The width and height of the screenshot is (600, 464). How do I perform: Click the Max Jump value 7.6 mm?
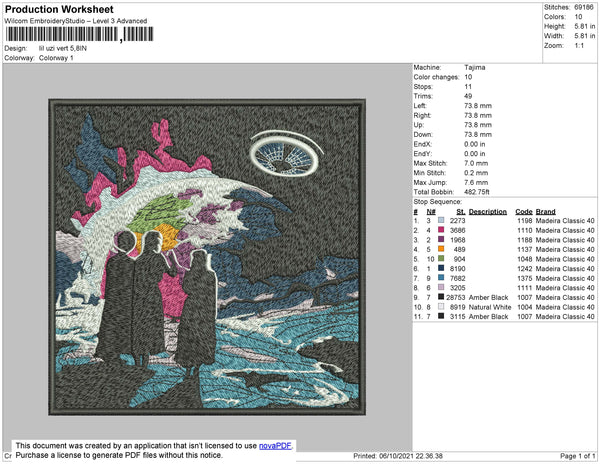pyautogui.click(x=476, y=182)
